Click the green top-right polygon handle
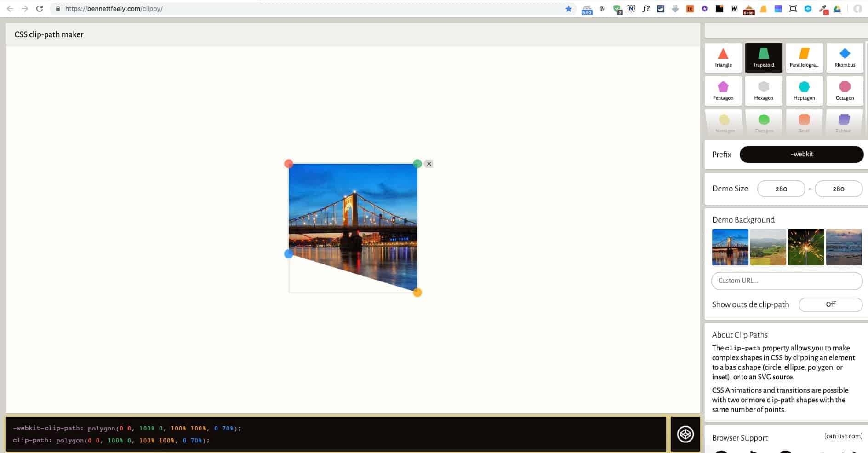 click(x=417, y=164)
